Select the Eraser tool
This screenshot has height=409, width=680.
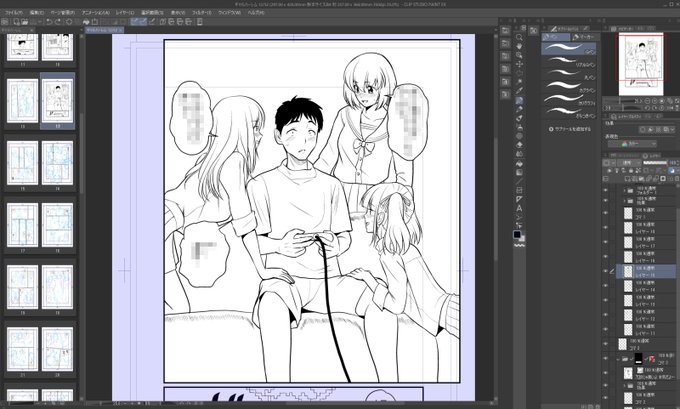[519, 145]
